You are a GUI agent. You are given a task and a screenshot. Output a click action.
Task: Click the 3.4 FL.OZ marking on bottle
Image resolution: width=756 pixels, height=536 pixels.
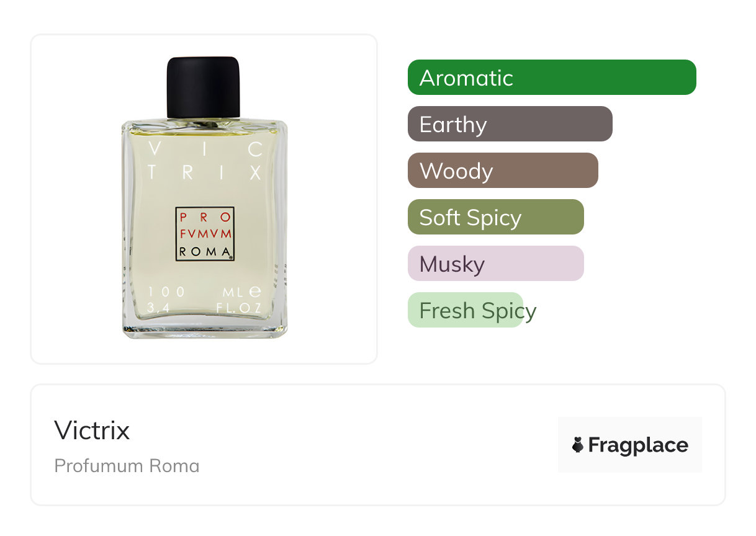[x=205, y=308]
